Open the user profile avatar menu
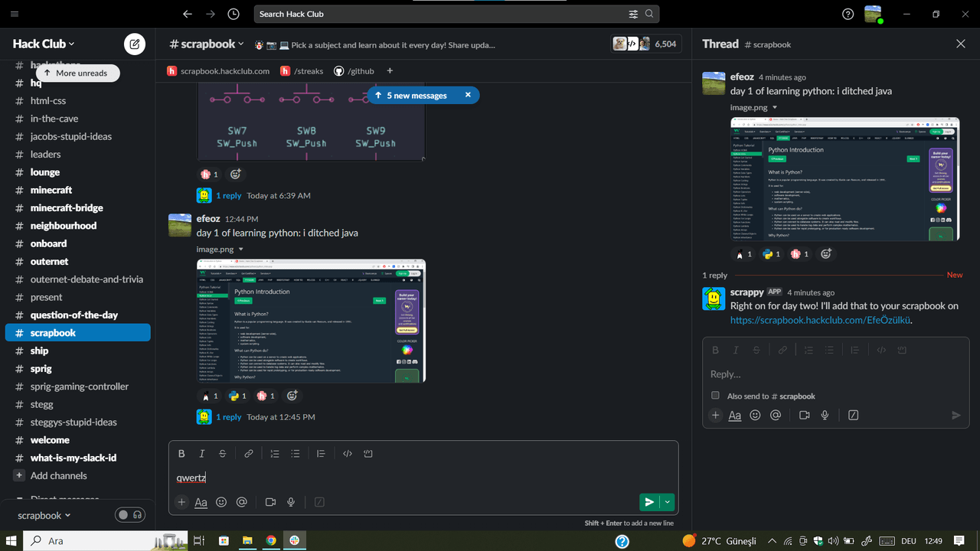Screen dimensions: 980x551 point(873,14)
